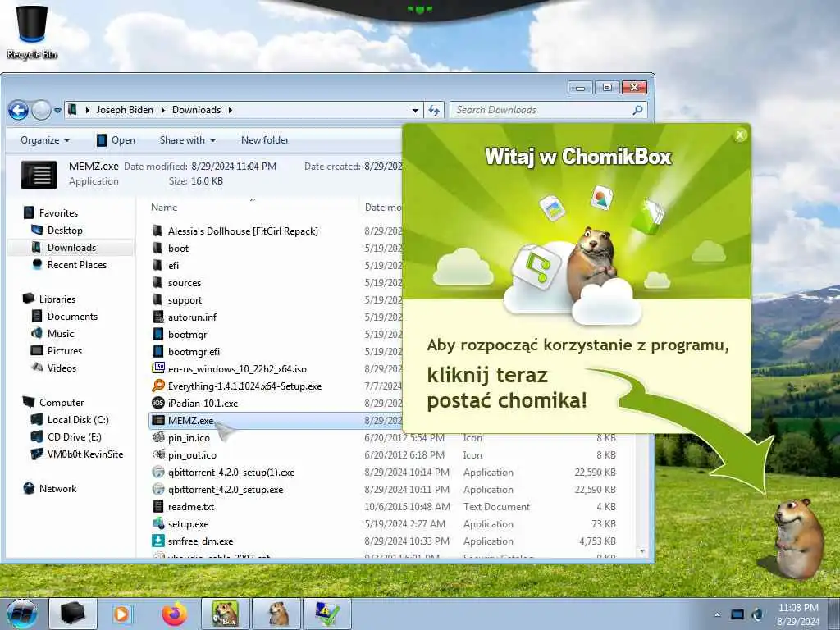This screenshot has width=840, height=630.
Task: Open the Music library
Action: [61, 334]
